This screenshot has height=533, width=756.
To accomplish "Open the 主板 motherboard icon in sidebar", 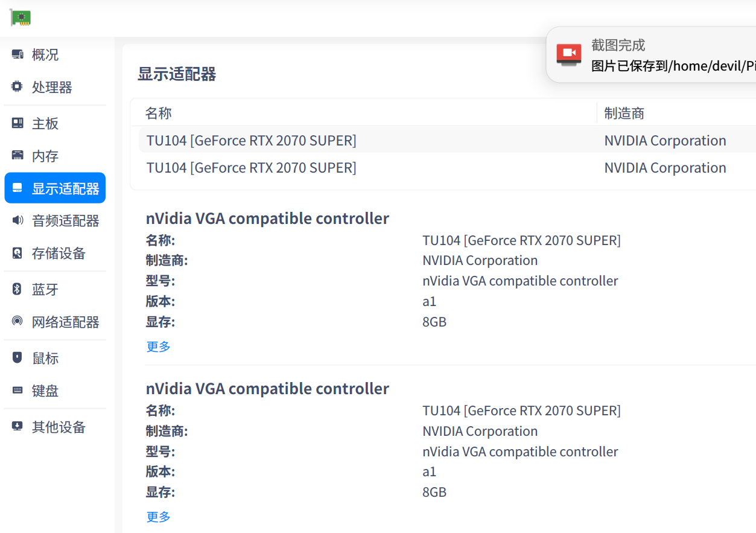I will (17, 123).
